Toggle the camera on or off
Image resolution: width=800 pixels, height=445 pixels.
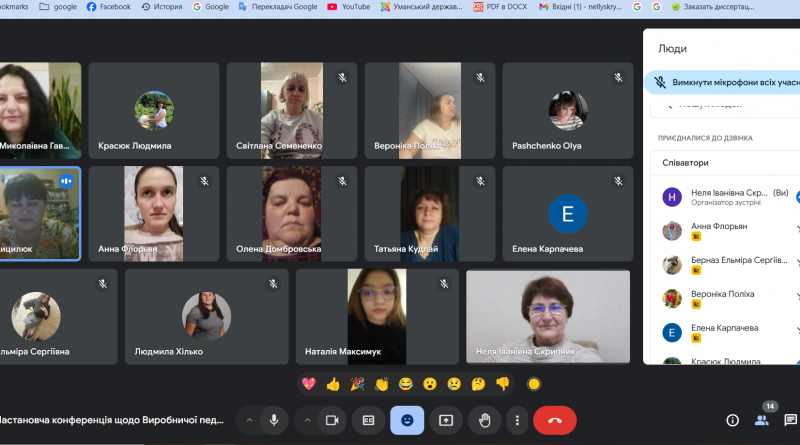pos(332,420)
